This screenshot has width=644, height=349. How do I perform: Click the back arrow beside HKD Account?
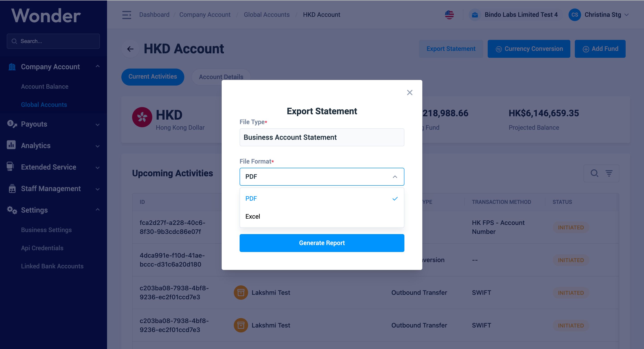click(130, 49)
